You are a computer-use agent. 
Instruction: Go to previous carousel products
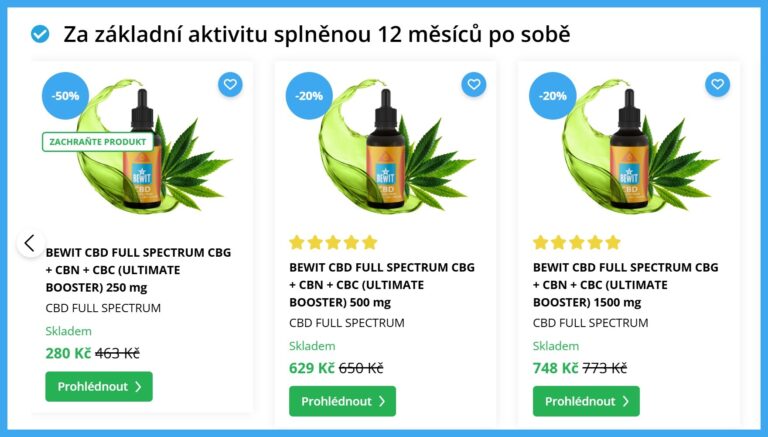[x=30, y=243]
